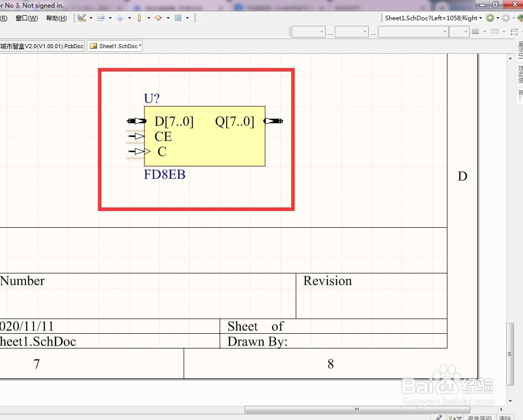Switch to the 城市智盒V2.0 PcbDoc tab
Viewport: 523px width, 420px height.
click(x=42, y=46)
